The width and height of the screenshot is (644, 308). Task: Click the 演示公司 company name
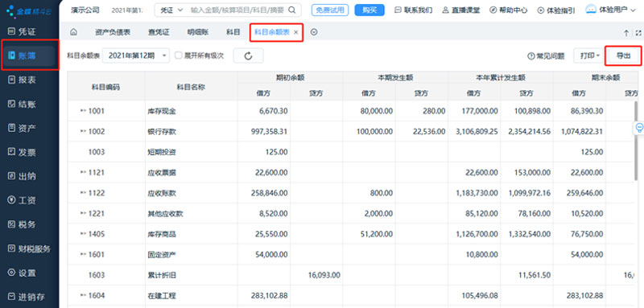pyautogui.click(x=85, y=10)
